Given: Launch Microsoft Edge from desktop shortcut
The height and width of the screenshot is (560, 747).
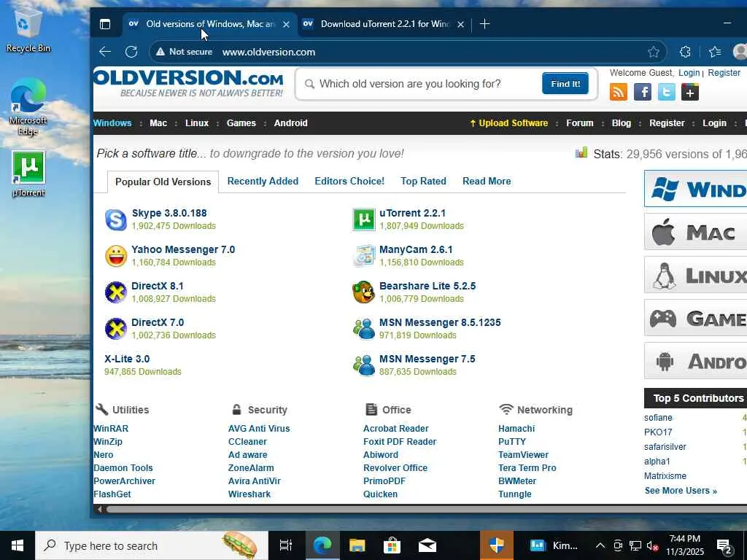Looking at the screenshot, I should pos(28,106).
